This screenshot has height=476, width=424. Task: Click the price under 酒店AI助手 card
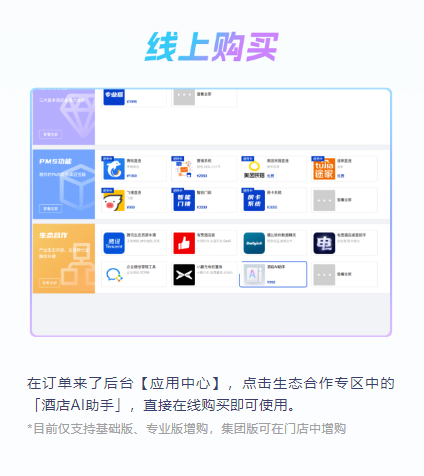(x=271, y=282)
